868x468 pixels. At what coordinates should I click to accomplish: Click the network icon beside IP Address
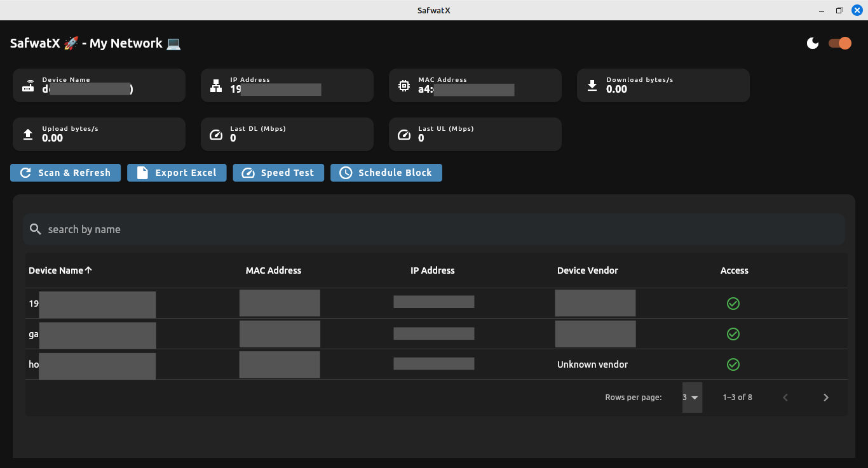coord(216,86)
